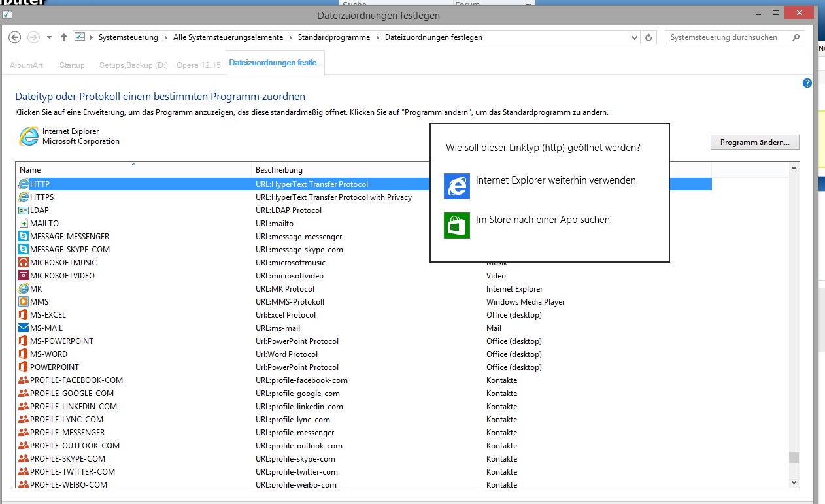Click the scrollbar up arrow
Screen dimensions: 825x504
(794, 169)
